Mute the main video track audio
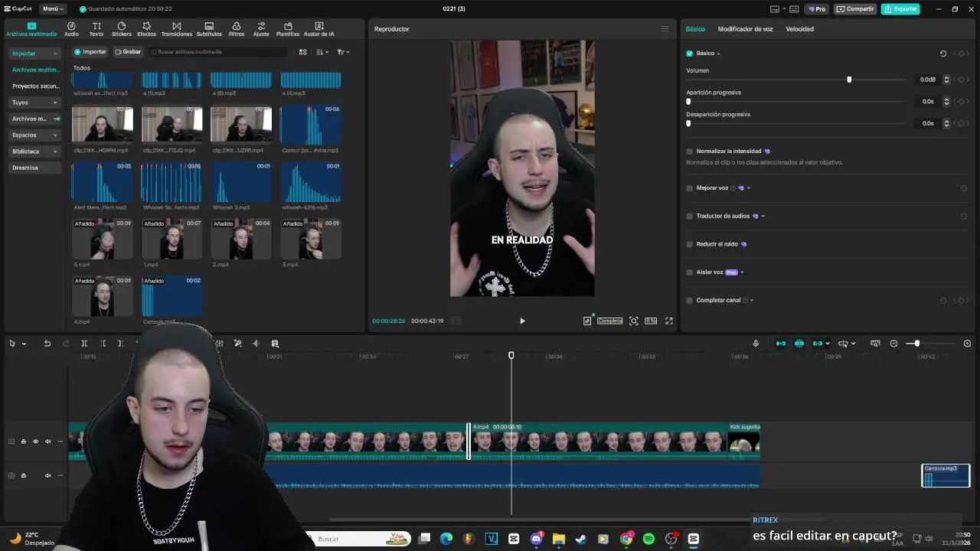The image size is (980, 551). tap(47, 442)
